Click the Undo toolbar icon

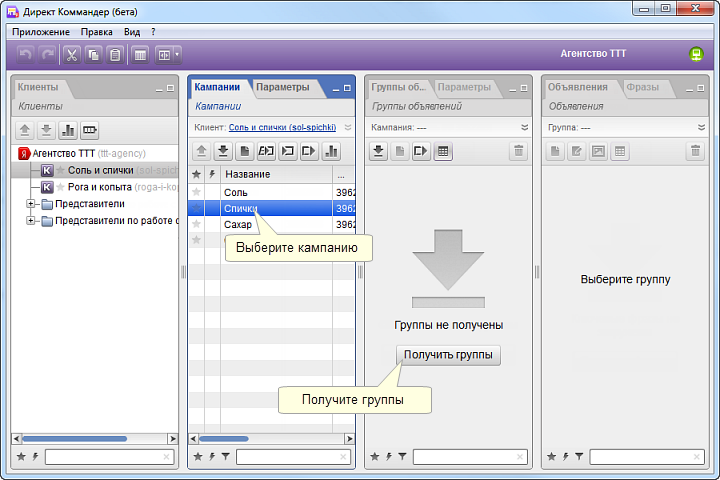(x=25, y=55)
